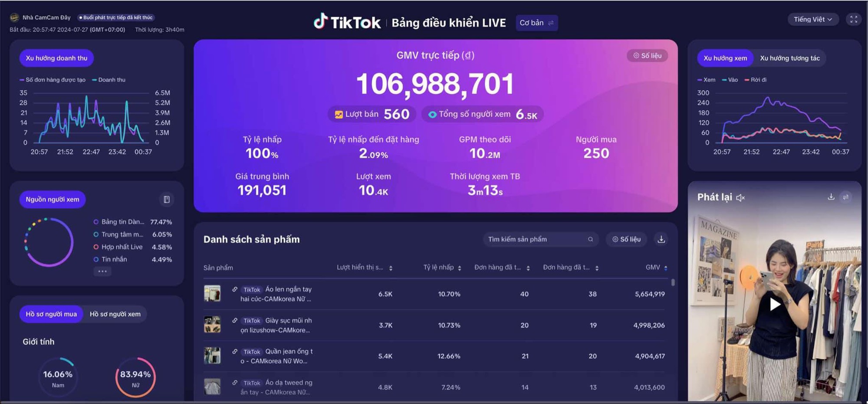Sort by GMV column
Viewport: 868px width, 404px height.
[666, 268]
